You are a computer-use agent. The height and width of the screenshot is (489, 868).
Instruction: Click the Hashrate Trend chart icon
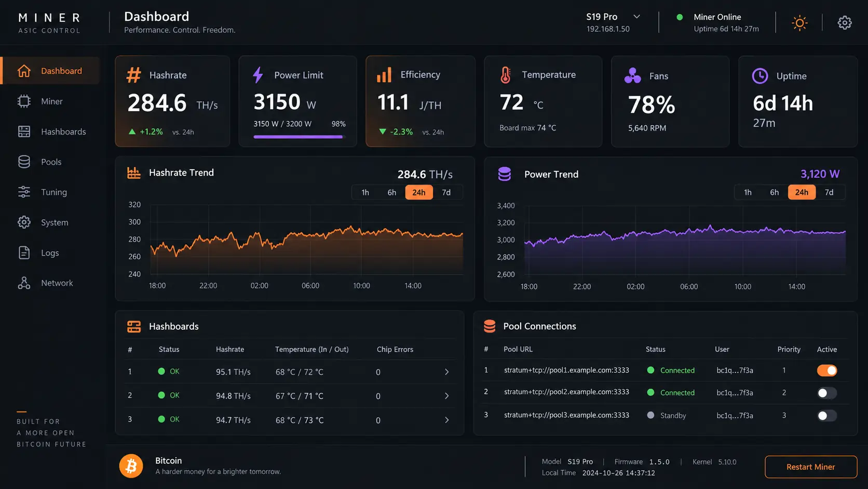click(134, 173)
